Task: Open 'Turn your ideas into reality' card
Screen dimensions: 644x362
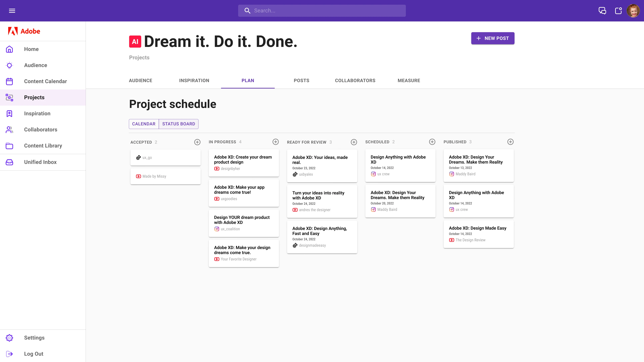Action: point(322,201)
